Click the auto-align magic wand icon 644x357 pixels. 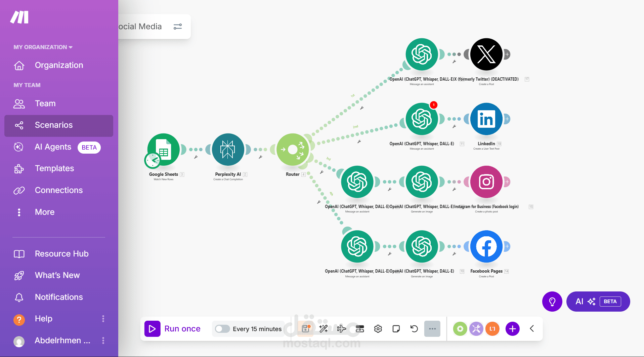(x=324, y=329)
